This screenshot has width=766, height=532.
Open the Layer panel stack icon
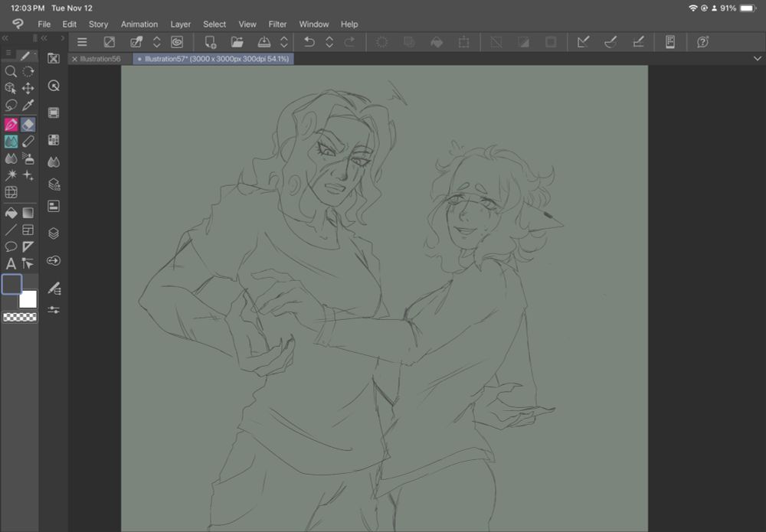pos(54,233)
